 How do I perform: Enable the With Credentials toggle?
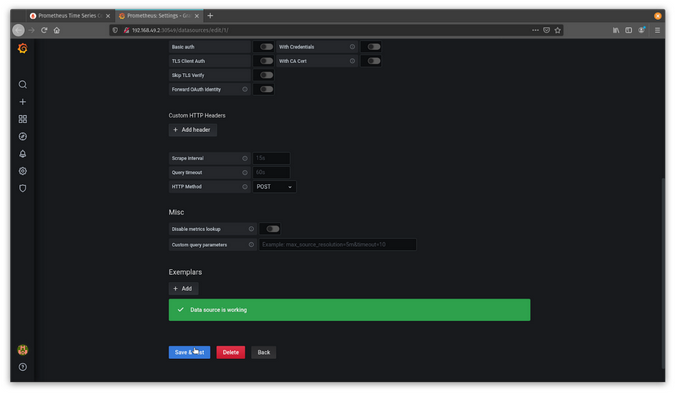[374, 47]
